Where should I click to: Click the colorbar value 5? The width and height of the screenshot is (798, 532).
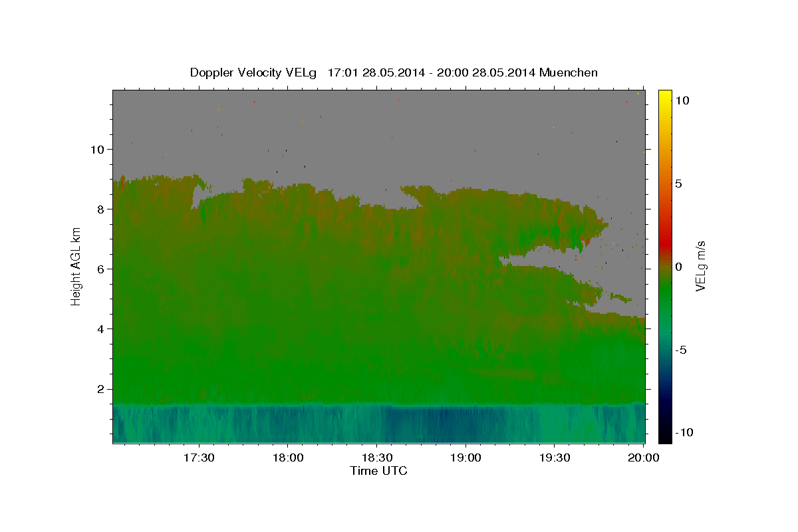(x=678, y=184)
